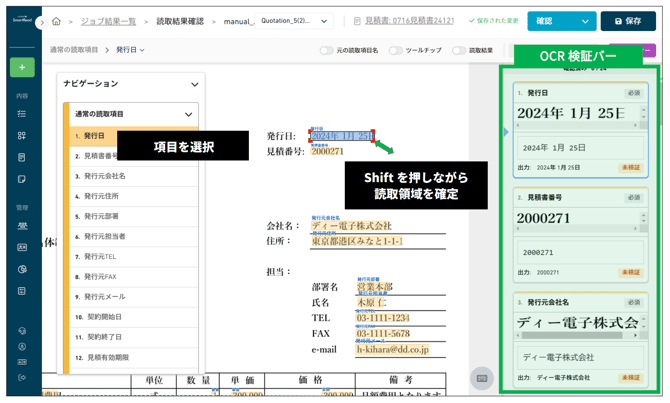Open the list icon at sidebar top
The height and width of the screenshot is (403, 670).
[x=22, y=114]
